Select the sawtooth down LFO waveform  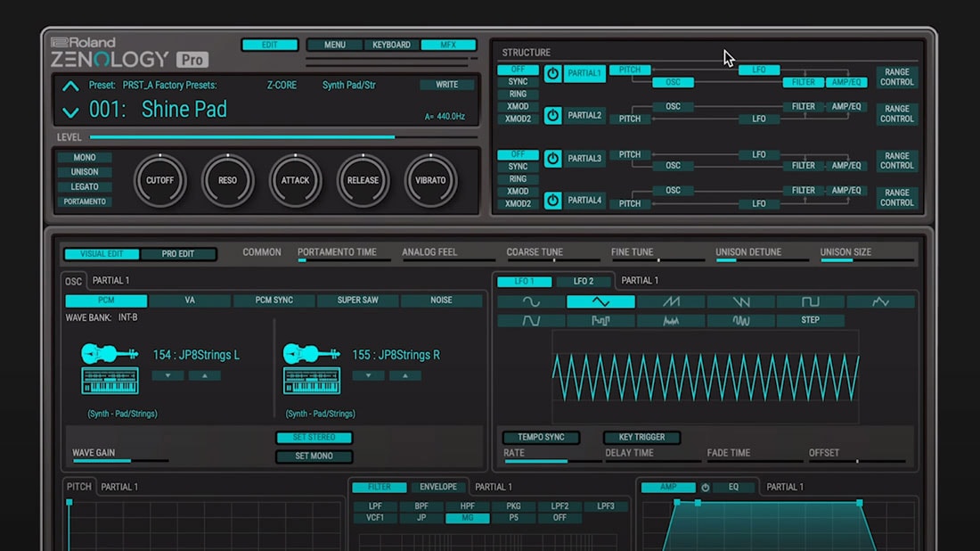tap(740, 302)
